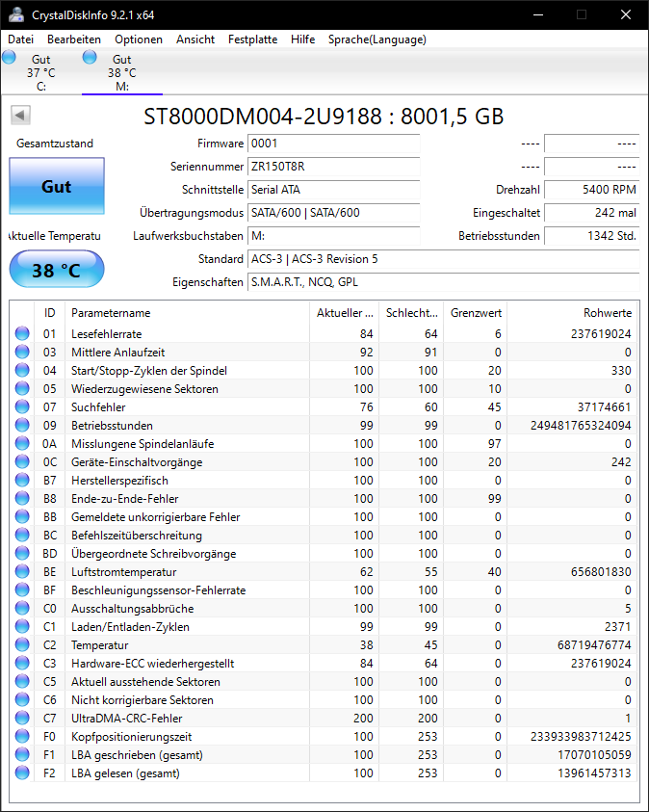Open the Sprache(Language) menu

click(x=376, y=39)
